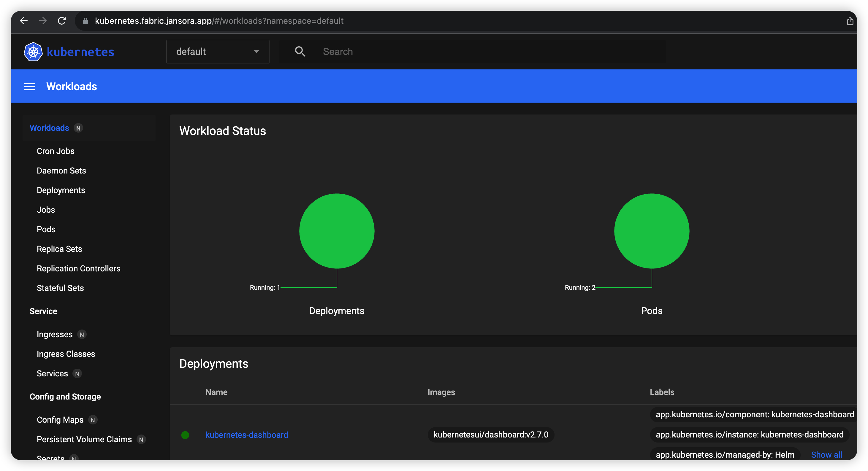The width and height of the screenshot is (868, 471).
Task: Open Services in the sidebar
Action: (x=52, y=373)
